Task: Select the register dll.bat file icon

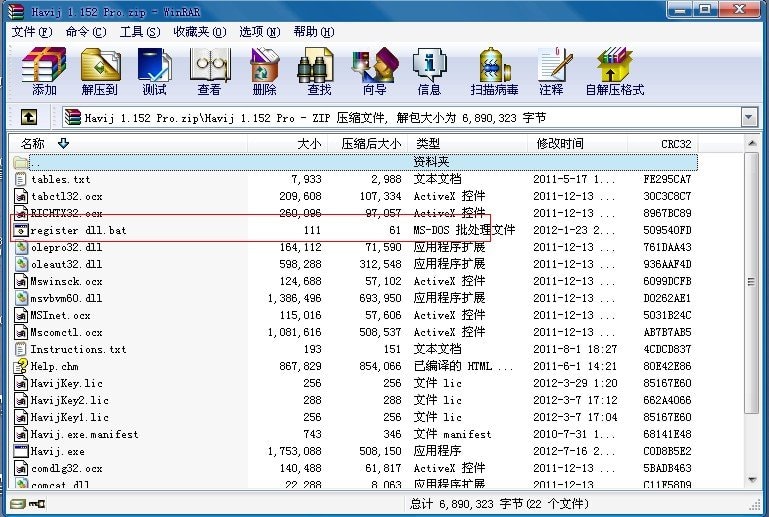Action: tap(21, 230)
